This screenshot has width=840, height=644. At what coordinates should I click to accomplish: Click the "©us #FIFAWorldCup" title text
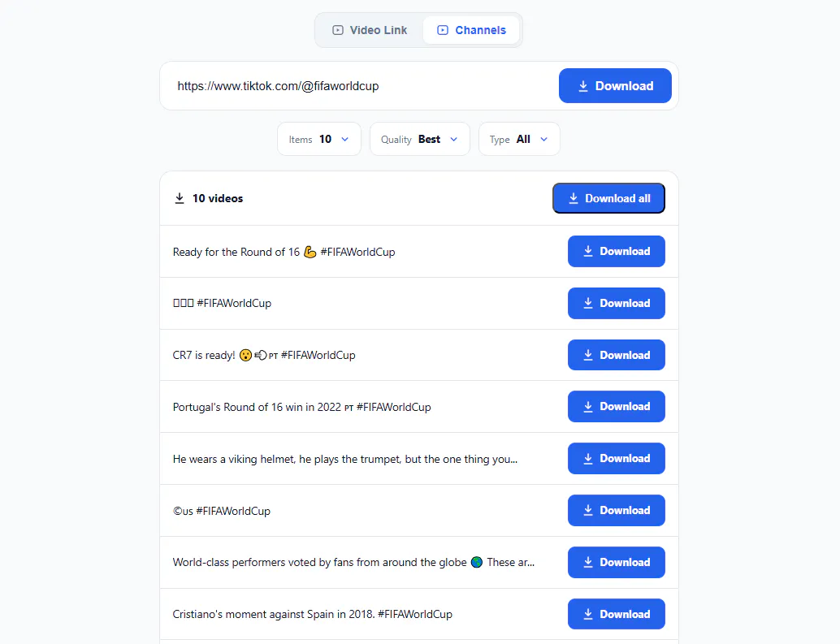[x=221, y=511]
